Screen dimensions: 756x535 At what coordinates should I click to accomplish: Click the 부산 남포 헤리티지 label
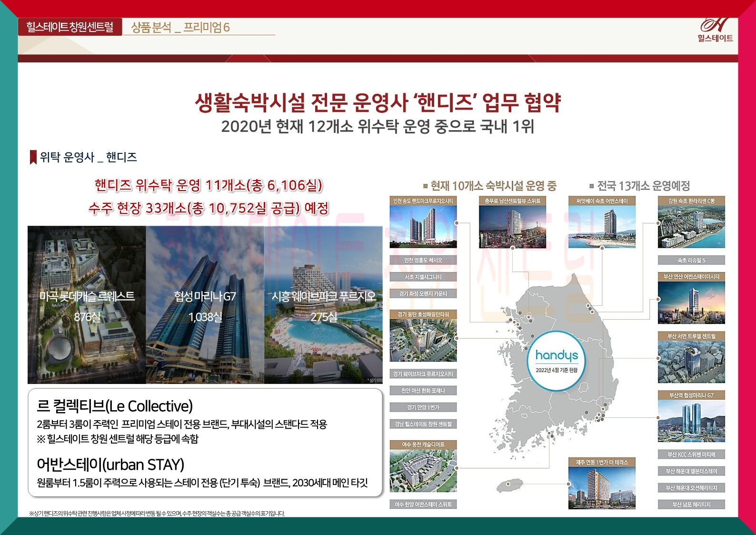coord(691,505)
